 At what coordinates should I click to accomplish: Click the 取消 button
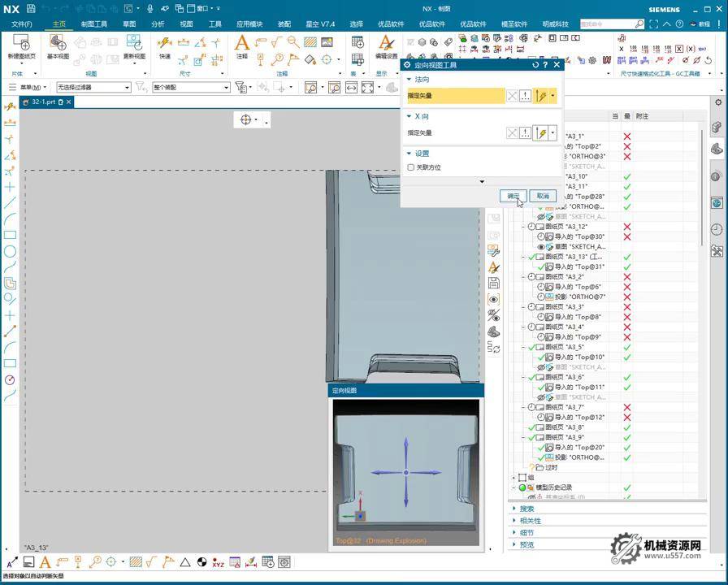click(x=542, y=196)
